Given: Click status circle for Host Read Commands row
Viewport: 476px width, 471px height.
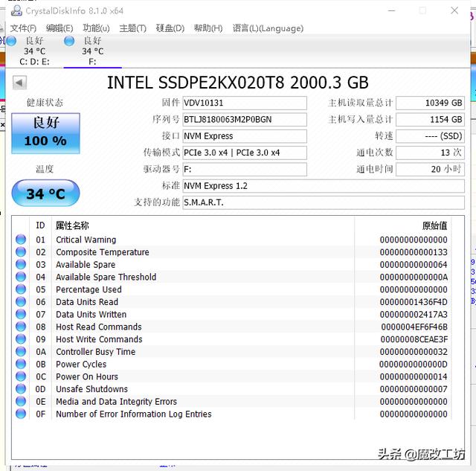Looking at the screenshot, I should [x=21, y=327].
